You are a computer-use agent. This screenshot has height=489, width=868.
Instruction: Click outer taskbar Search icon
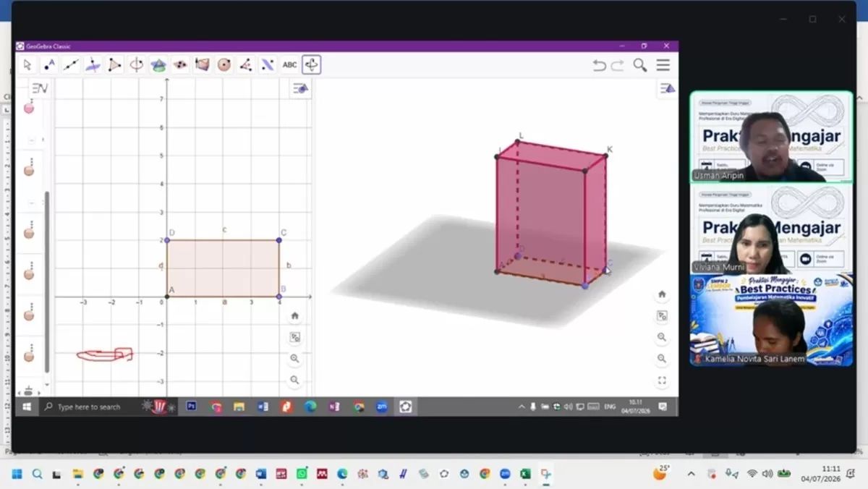click(x=37, y=474)
